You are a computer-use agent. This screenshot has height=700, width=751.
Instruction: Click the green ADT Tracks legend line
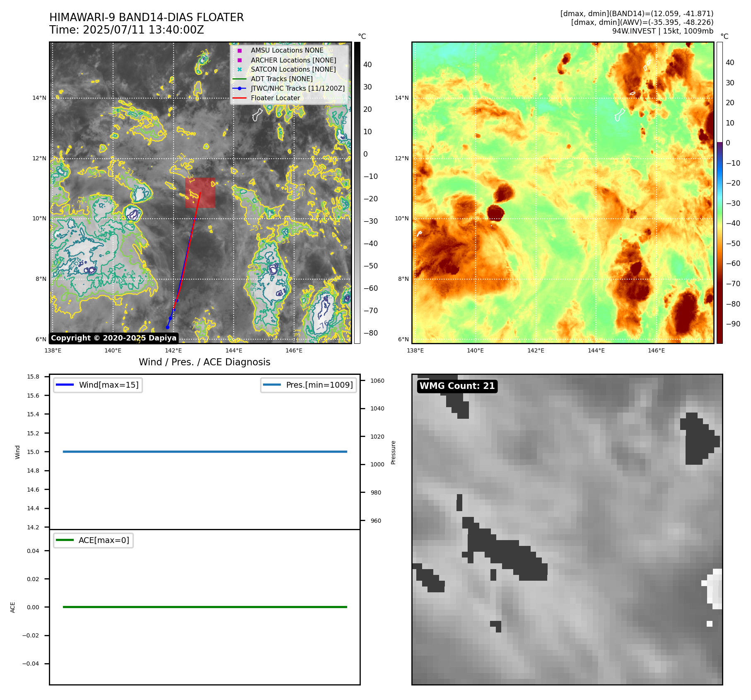[239, 79]
